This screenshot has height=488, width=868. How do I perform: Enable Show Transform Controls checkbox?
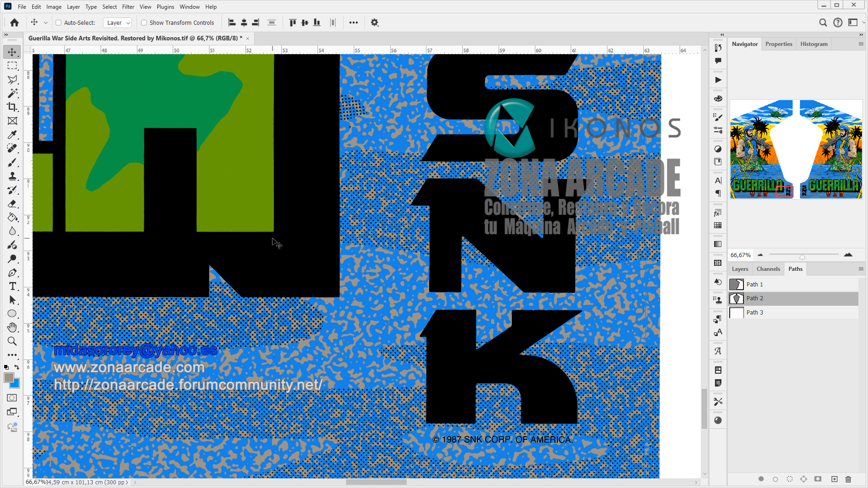click(x=144, y=22)
